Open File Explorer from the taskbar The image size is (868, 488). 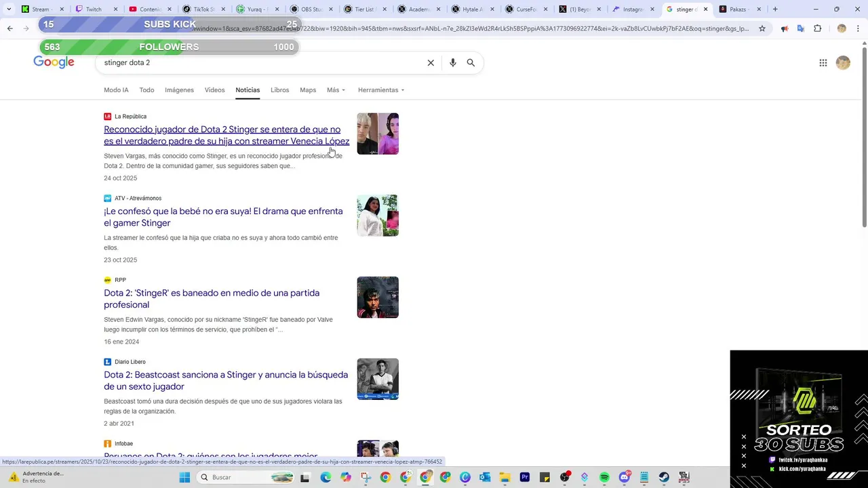pos(505,477)
